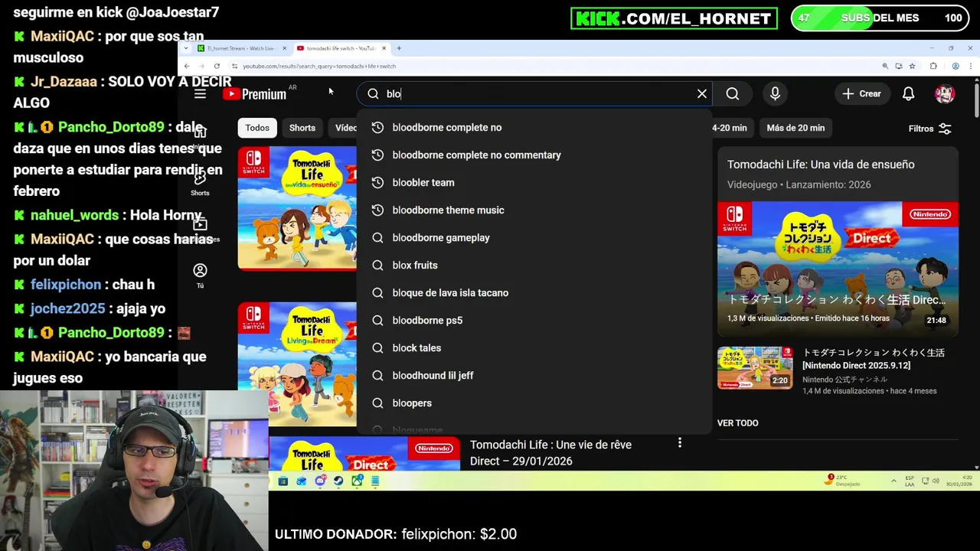
Task: Open the tab search dropdown arrow
Action: click(185, 48)
